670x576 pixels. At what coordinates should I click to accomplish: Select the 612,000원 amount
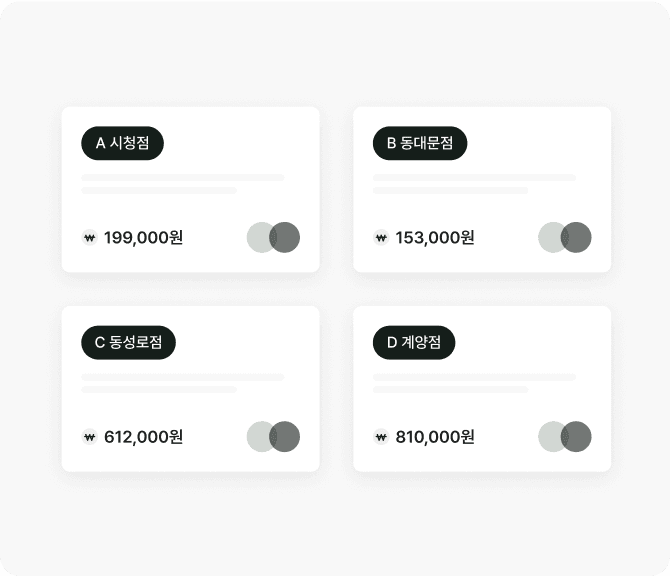pos(143,437)
